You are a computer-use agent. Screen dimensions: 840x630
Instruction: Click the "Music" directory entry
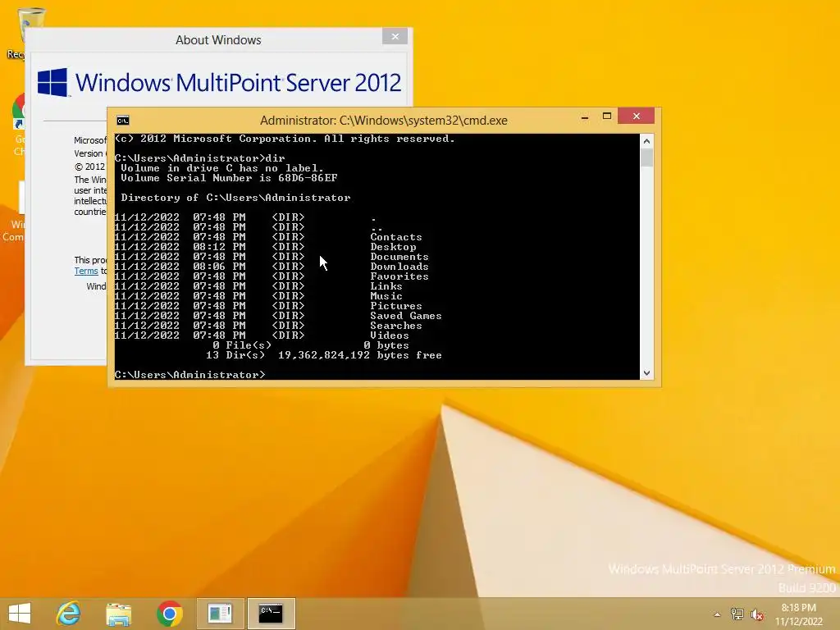[x=386, y=296]
